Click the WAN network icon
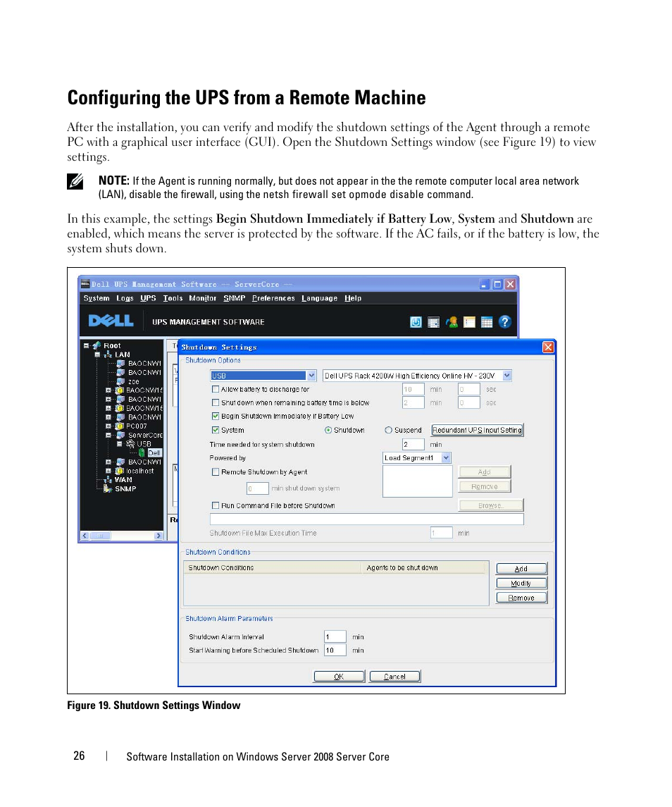The width and height of the screenshot is (672, 807). click(x=108, y=480)
